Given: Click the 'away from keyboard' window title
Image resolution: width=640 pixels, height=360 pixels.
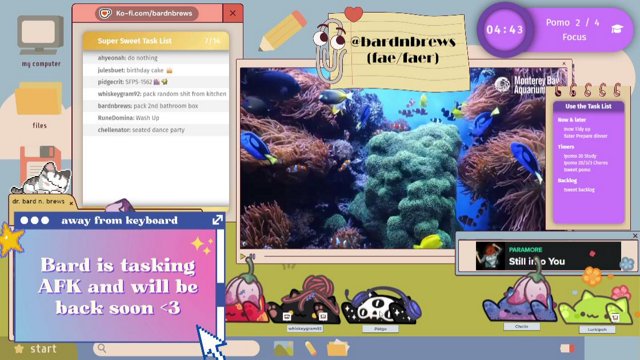Looking at the screenshot, I should coord(119,220).
